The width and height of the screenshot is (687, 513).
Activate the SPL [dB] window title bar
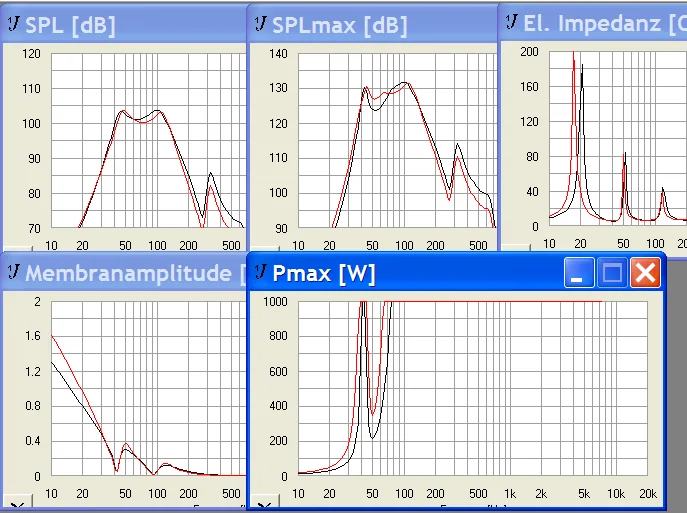125,25
